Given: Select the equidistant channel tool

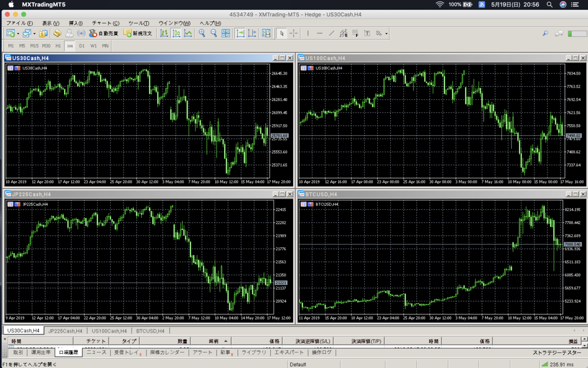Looking at the screenshot, I should [x=343, y=33].
